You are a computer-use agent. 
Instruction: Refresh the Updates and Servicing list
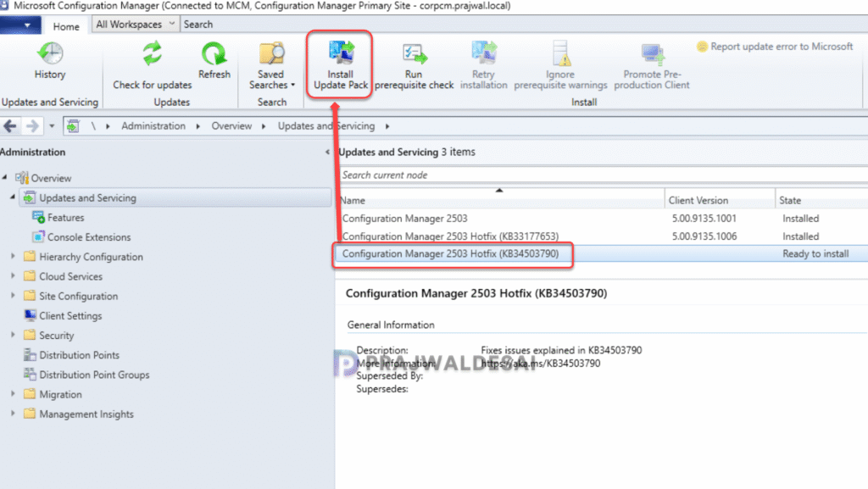[x=214, y=61]
